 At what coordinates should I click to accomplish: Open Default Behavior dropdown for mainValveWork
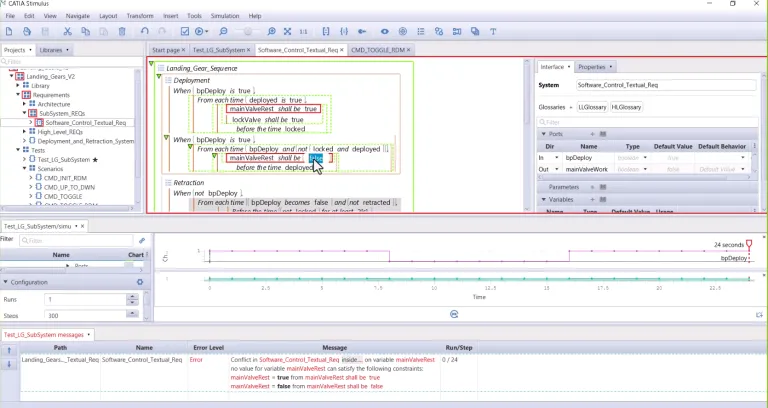[743, 169]
